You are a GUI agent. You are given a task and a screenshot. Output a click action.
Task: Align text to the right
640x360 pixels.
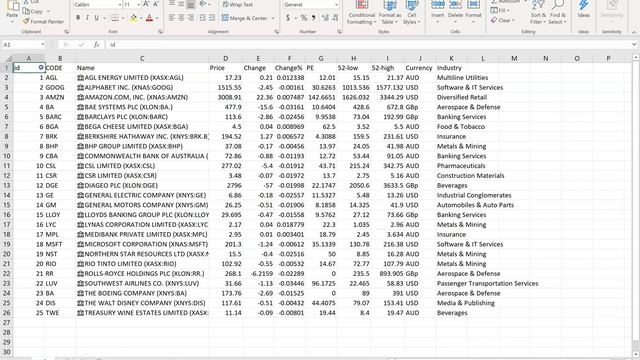pyautogui.click(x=190, y=18)
